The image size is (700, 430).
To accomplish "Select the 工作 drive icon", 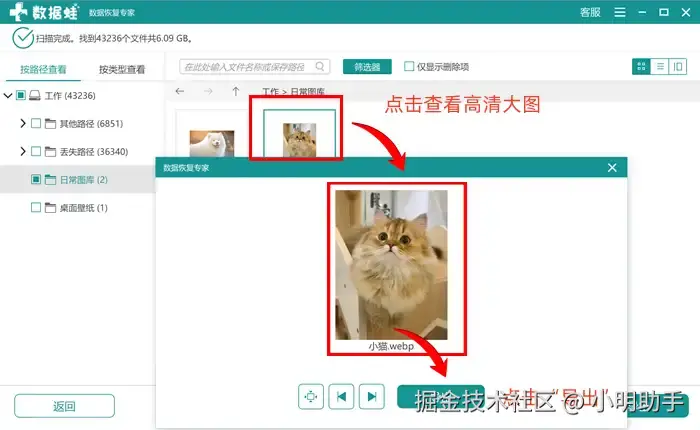I will pos(35,96).
